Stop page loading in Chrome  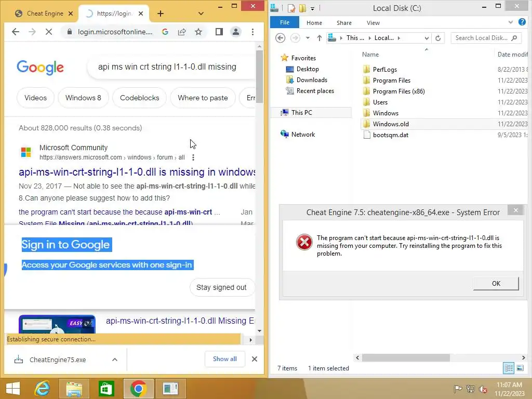[x=48, y=32]
